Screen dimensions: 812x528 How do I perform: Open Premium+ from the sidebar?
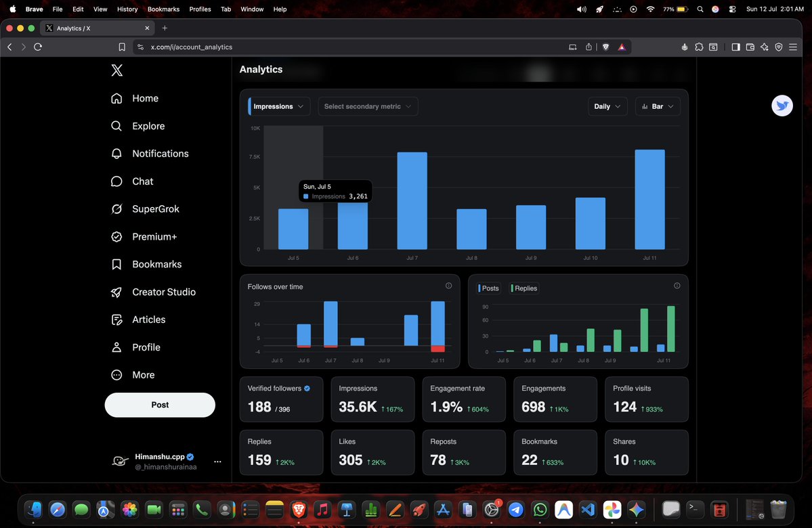[144, 236]
